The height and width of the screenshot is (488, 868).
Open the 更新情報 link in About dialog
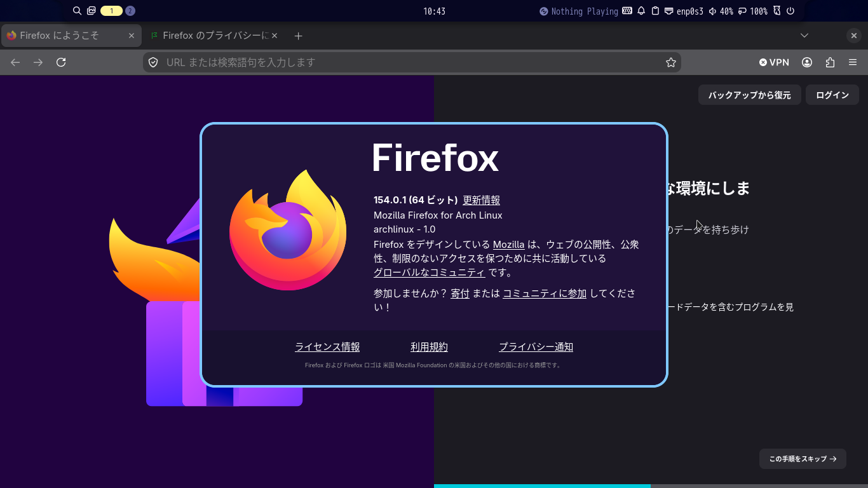pos(481,200)
